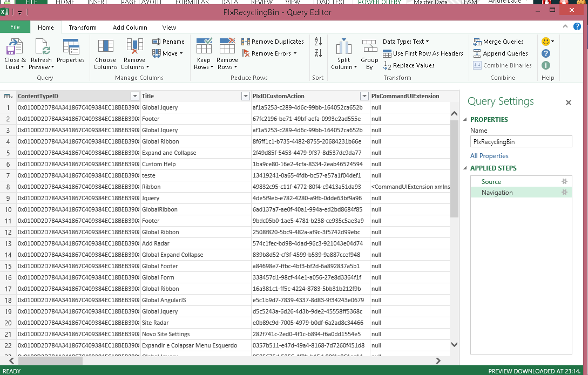This screenshot has height=375, width=588.
Task: Click the 'Global AngularJS' title cell
Action: pos(196,300)
